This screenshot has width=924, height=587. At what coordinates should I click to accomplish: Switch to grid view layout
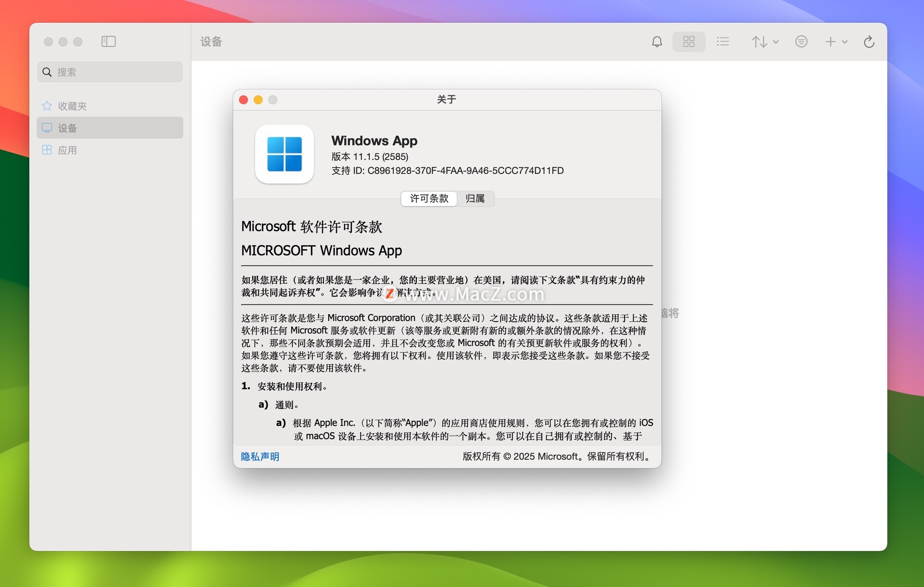click(x=689, y=42)
